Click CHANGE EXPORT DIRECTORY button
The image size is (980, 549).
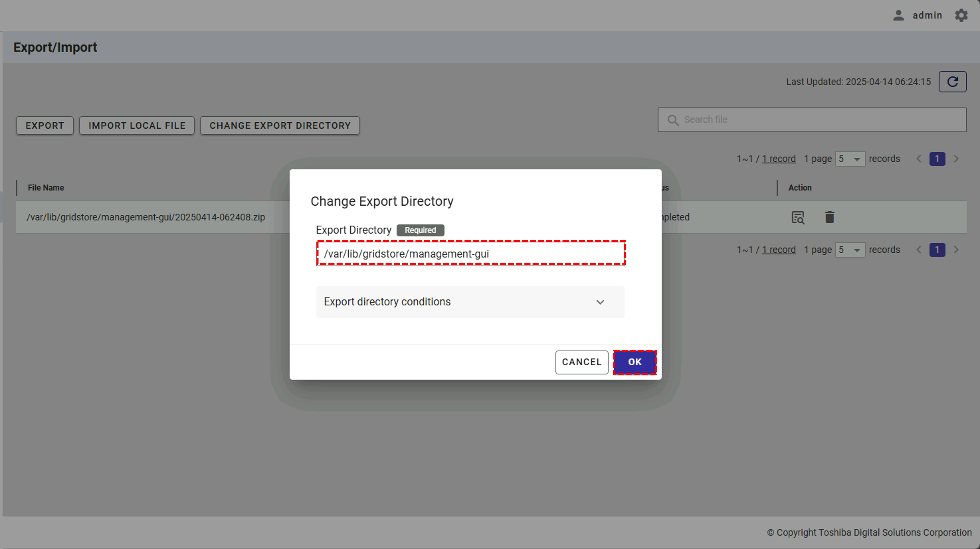pyautogui.click(x=280, y=126)
